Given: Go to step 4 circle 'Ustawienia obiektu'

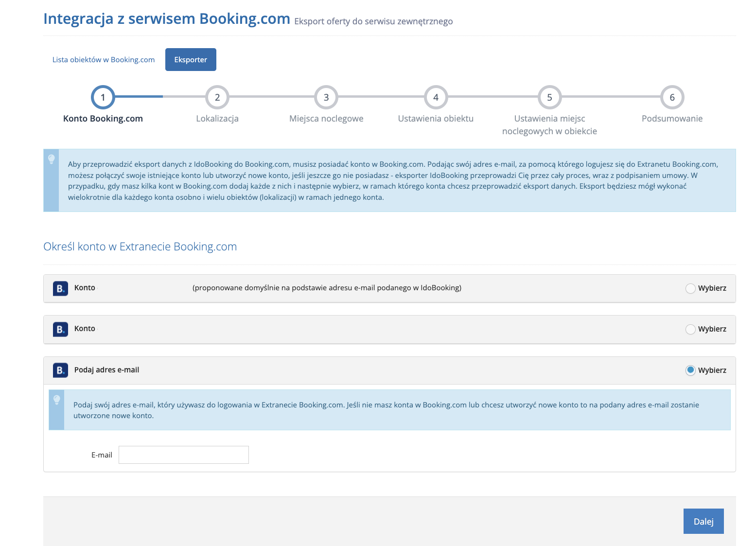Looking at the screenshot, I should coord(436,97).
